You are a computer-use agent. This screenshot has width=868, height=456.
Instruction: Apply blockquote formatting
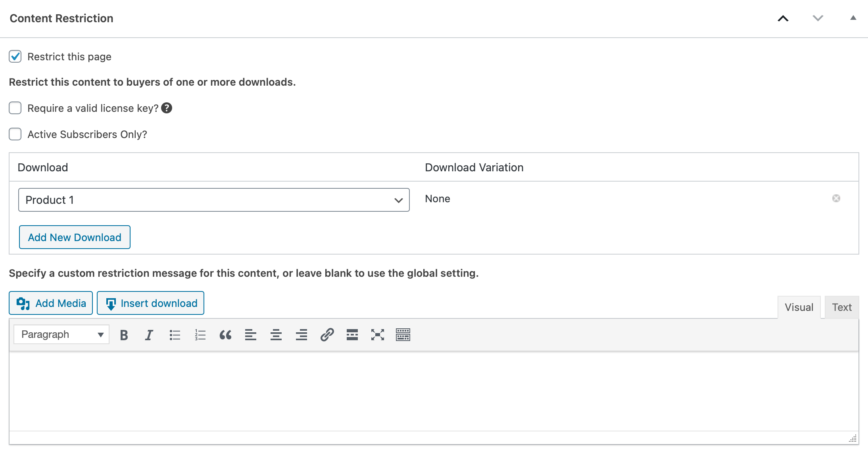tap(225, 335)
